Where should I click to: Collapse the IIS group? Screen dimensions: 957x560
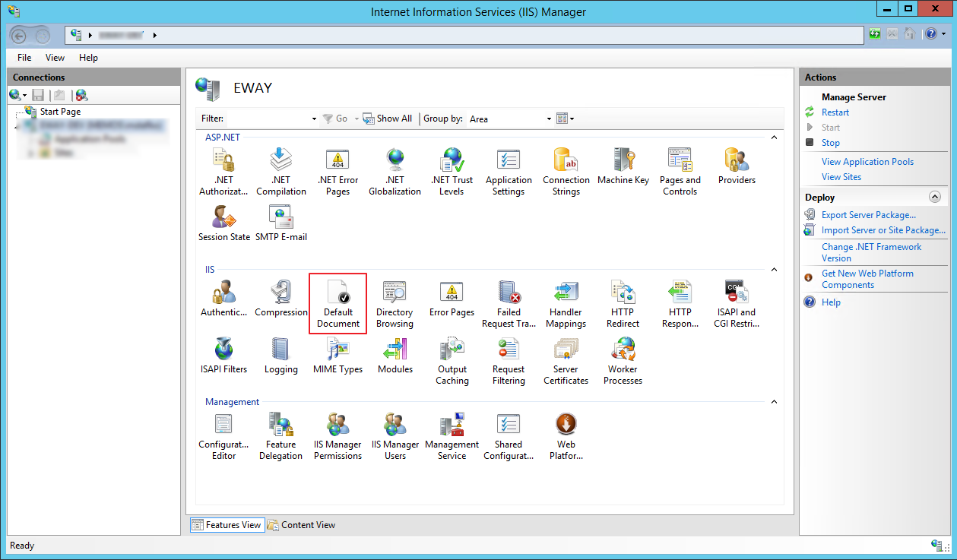[774, 270]
